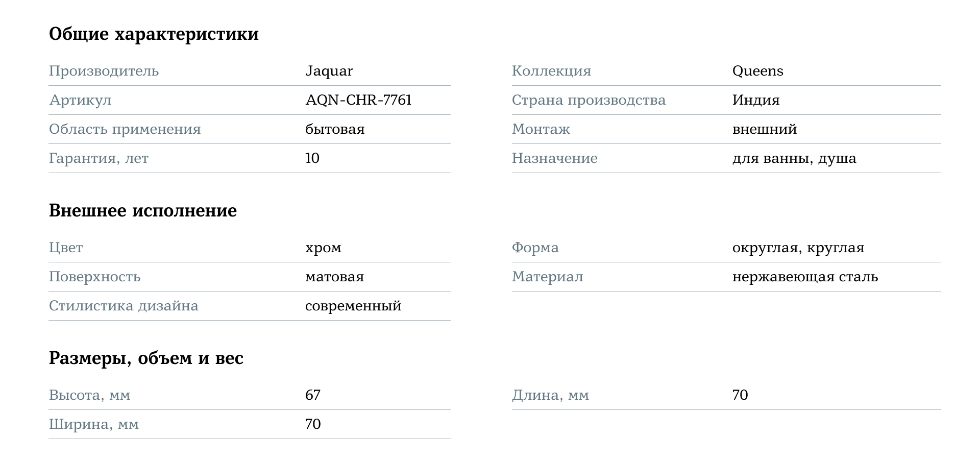Click the Queens collection value

coord(757,71)
